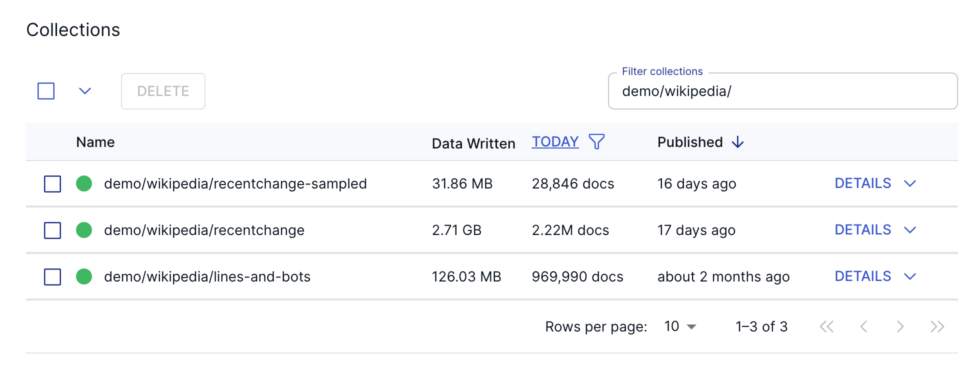Open DETAILS for recentchange-sampled
The height and width of the screenshot is (365, 980).
coord(863,183)
